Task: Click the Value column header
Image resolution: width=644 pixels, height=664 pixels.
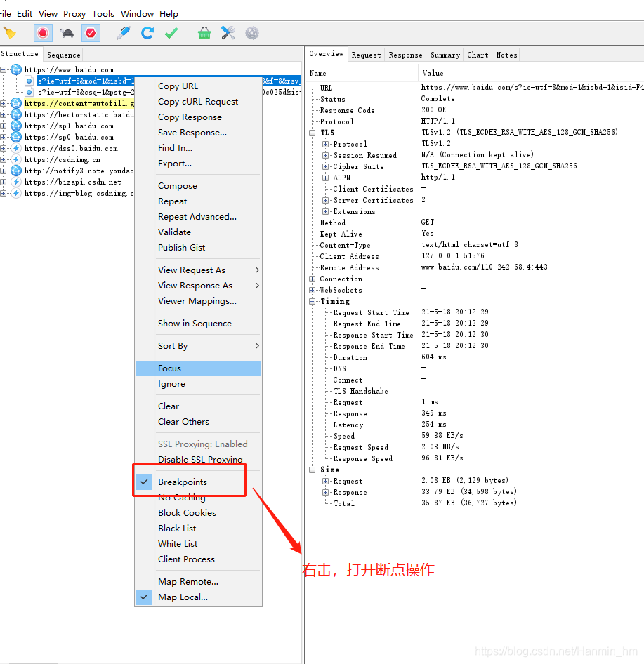Action: pyautogui.click(x=532, y=73)
